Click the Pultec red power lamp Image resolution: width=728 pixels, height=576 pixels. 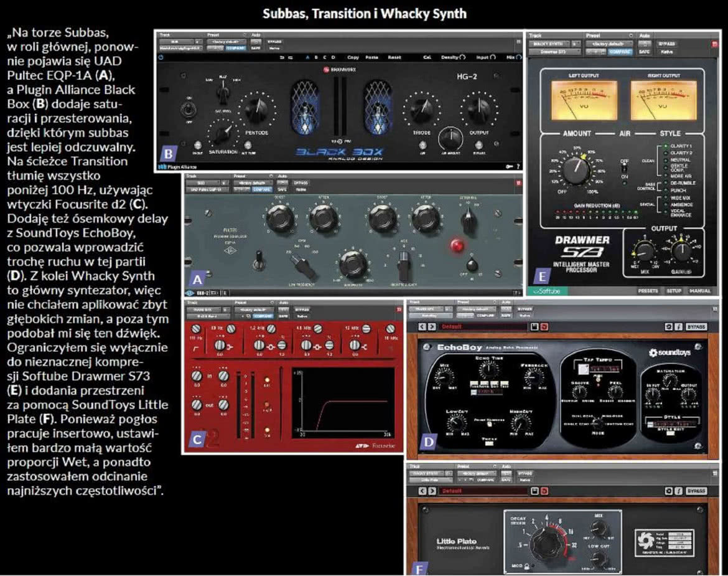point(457,246)
